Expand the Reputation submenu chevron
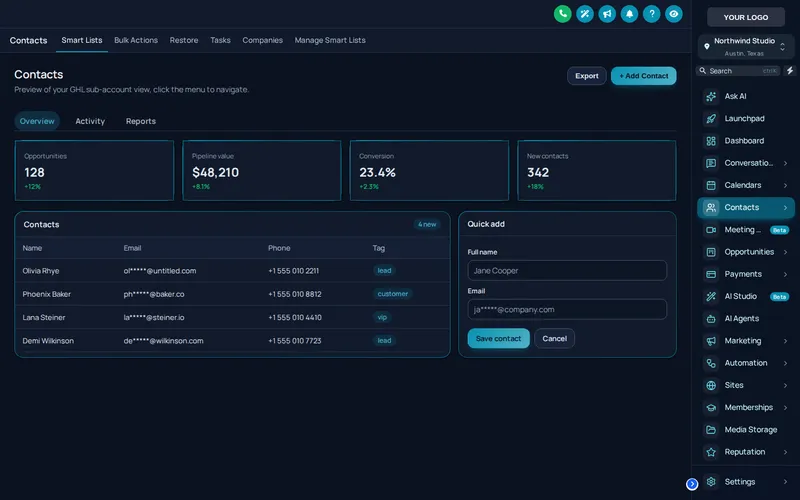The image size is (800, 500). [x=785, y=452]
